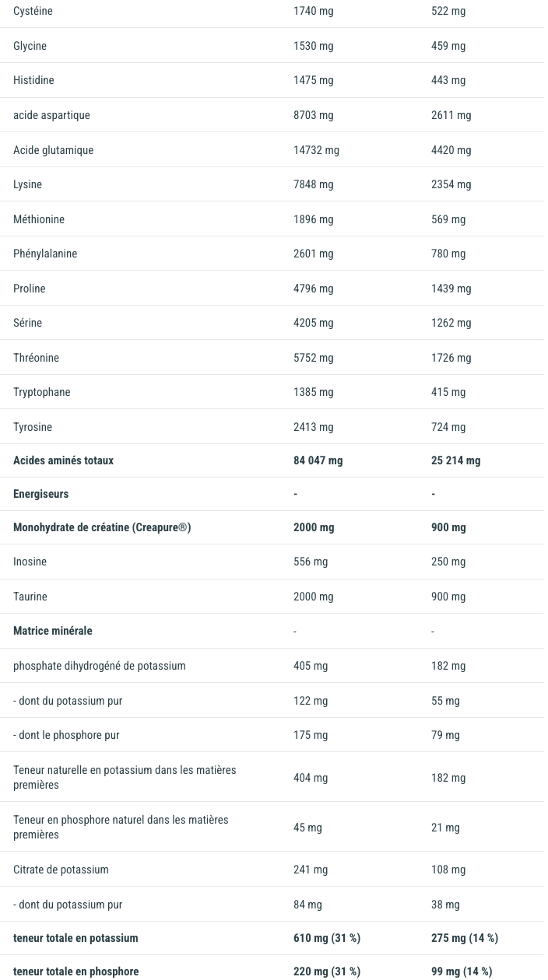The image size is (548, 980).
Task: Select the Inosine 556 mg value
Action: 311,562
